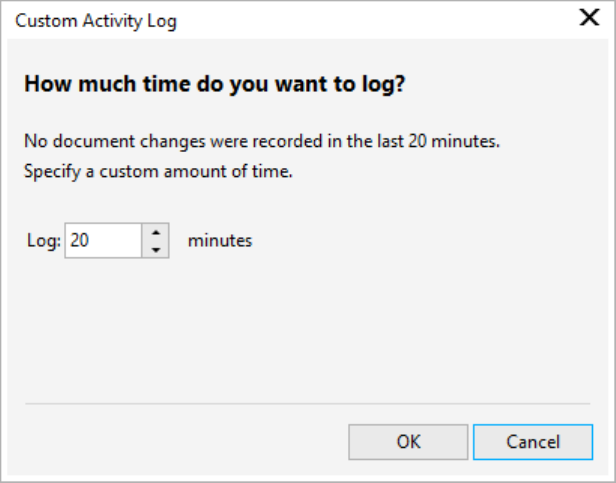Click the blank area right of the minutes label
Image resolution: width=616 pixels, height=483 pixels.
[x=420, y=240]
